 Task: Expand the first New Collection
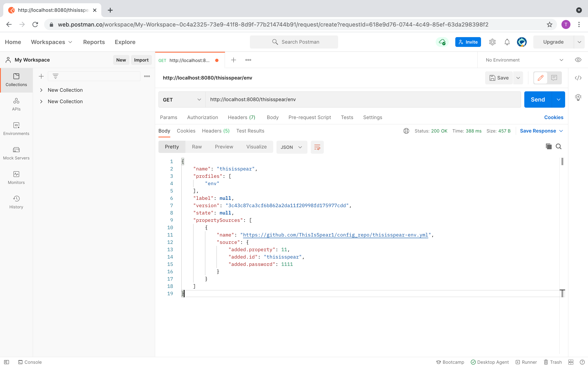[x=41, y=90]
